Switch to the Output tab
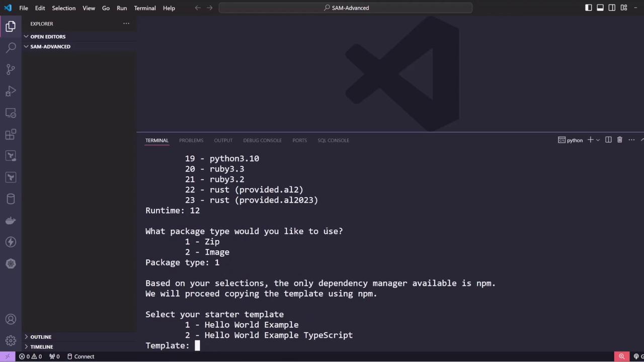Image resolution: width=644 pixels, height=362 pixels. pos(223,140)
